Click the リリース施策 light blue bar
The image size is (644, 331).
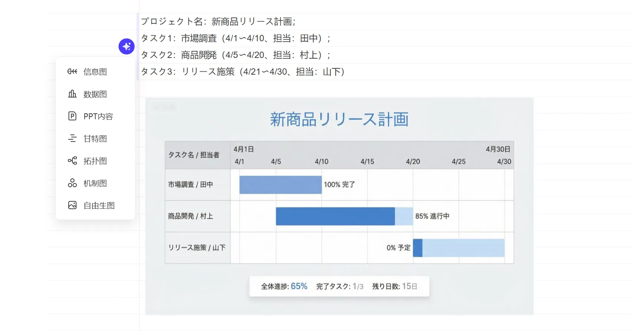click(x=463, y=248)
